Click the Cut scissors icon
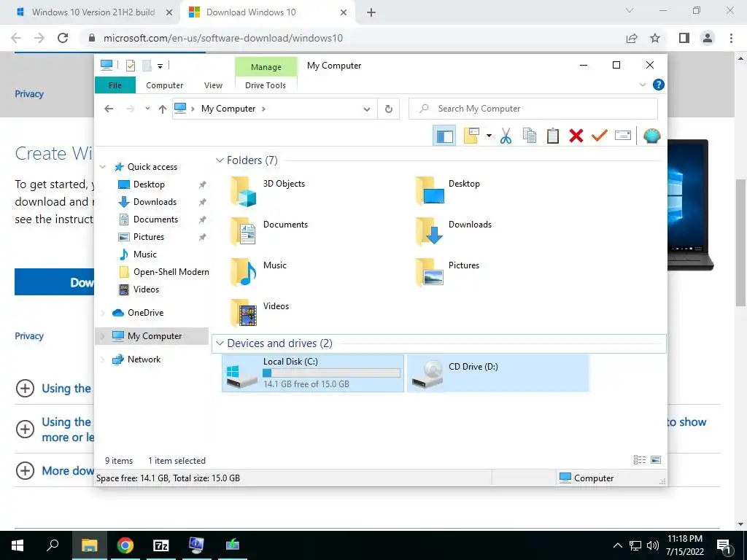Image resolution: width=747 pixels, height=560 pixels. click(506, 136)
